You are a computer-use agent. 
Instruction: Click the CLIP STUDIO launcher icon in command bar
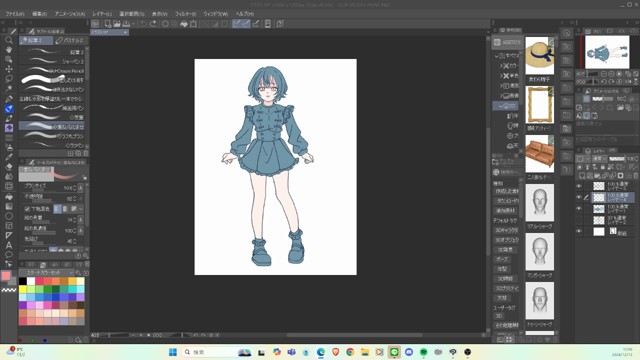pyautogui.click(x=95, y=24)
